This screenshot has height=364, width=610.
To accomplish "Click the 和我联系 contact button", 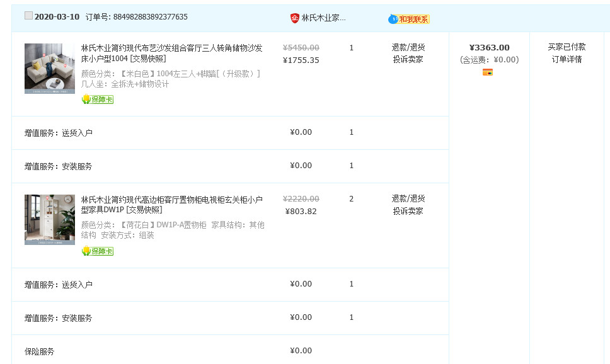I will pyautogui.click(x=409, y=19).
